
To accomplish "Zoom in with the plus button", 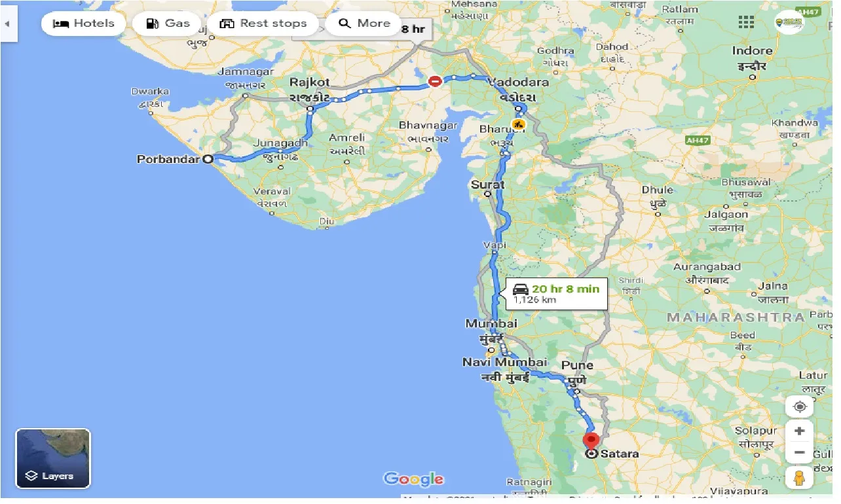I will pos(799,432).
